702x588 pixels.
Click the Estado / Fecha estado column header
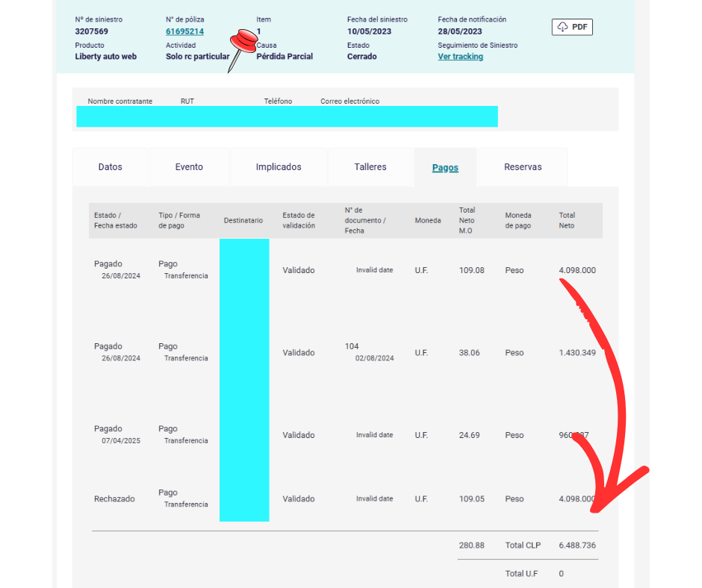pyautogui.click(x=116, y=221)
